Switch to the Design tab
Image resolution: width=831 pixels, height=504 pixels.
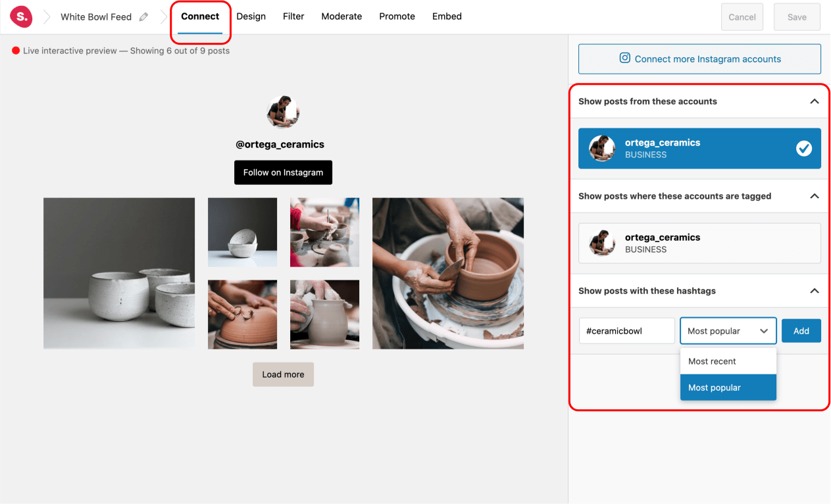(x=251, y=16)
